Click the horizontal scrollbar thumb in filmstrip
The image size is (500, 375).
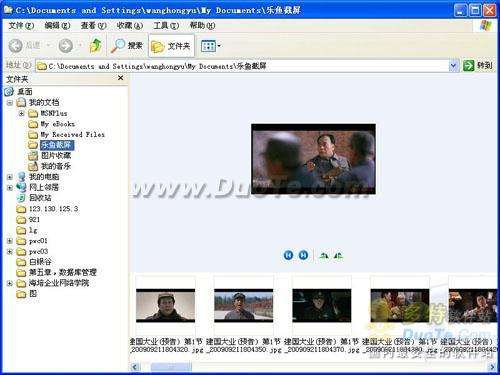pyautogui.click(x=171, y=367)
